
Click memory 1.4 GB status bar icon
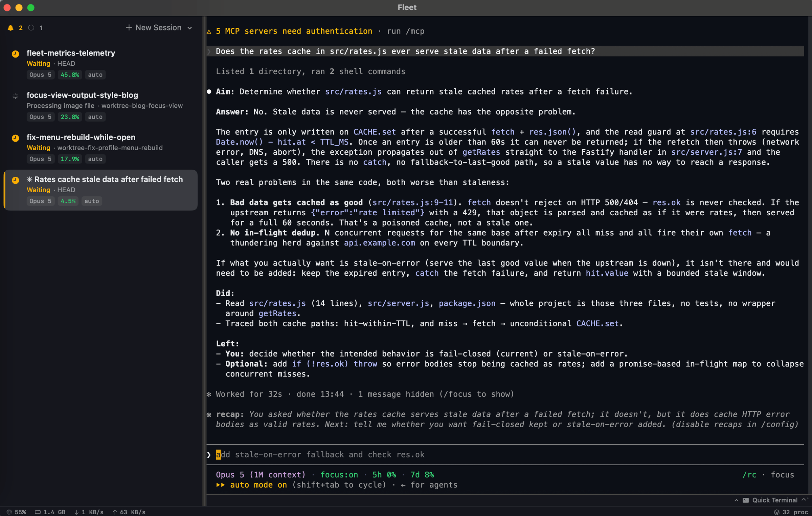[38, 512]
